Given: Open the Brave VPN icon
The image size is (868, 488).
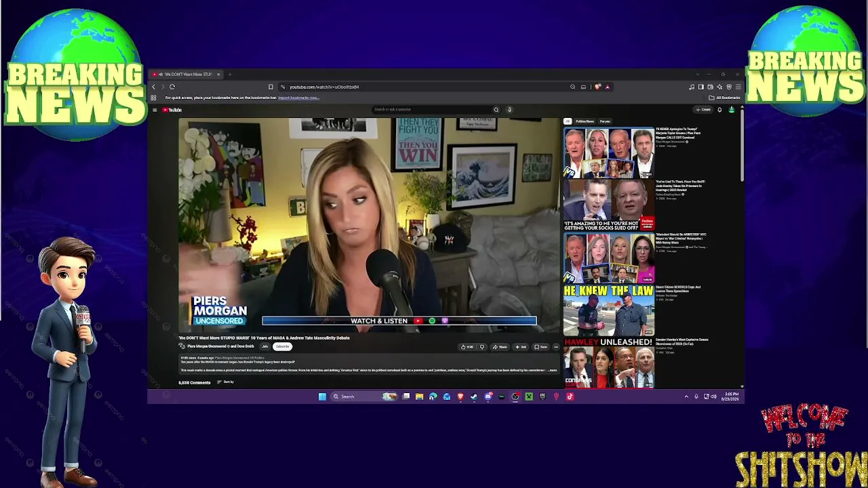Looking at the screenshot, I should (729, 87).
